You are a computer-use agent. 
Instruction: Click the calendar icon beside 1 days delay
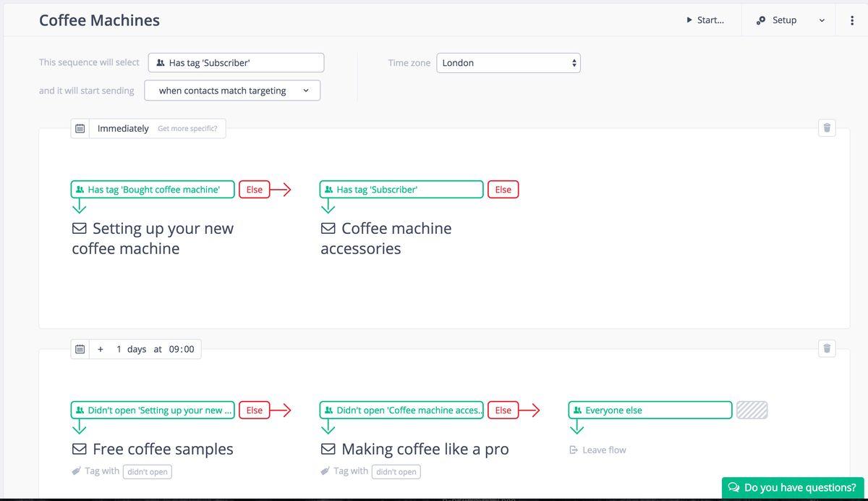click(80, 349)
